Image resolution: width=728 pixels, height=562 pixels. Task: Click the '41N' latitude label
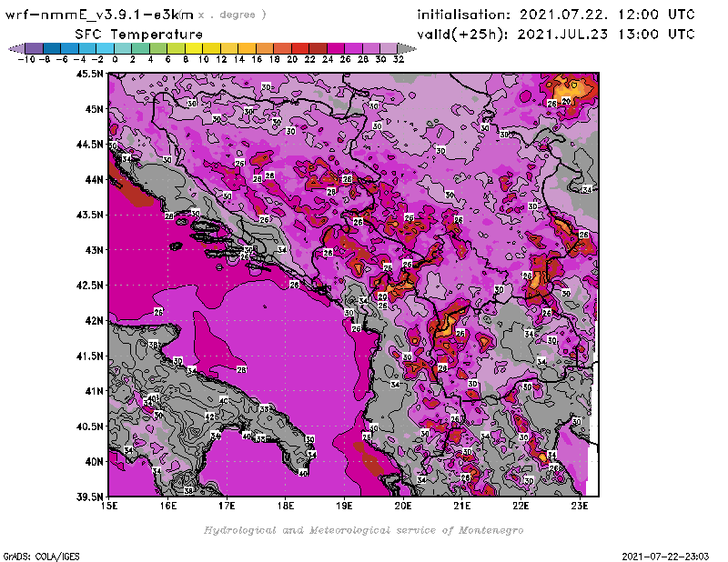(94, 391)
